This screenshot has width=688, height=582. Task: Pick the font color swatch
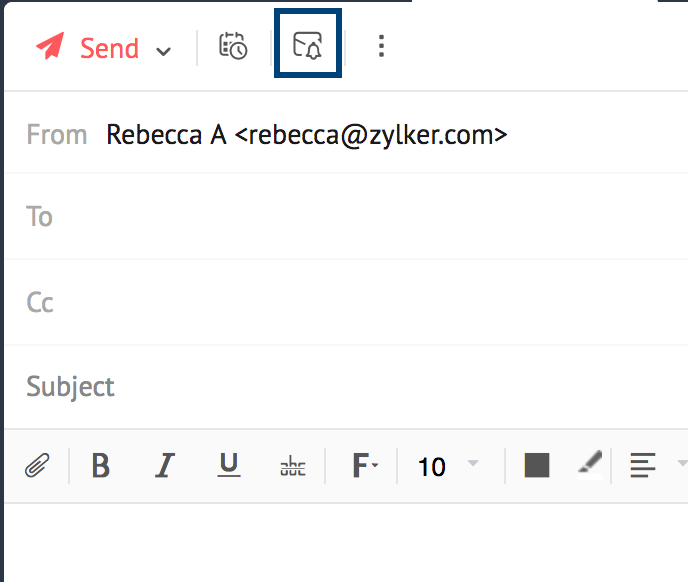coord(537,465)
